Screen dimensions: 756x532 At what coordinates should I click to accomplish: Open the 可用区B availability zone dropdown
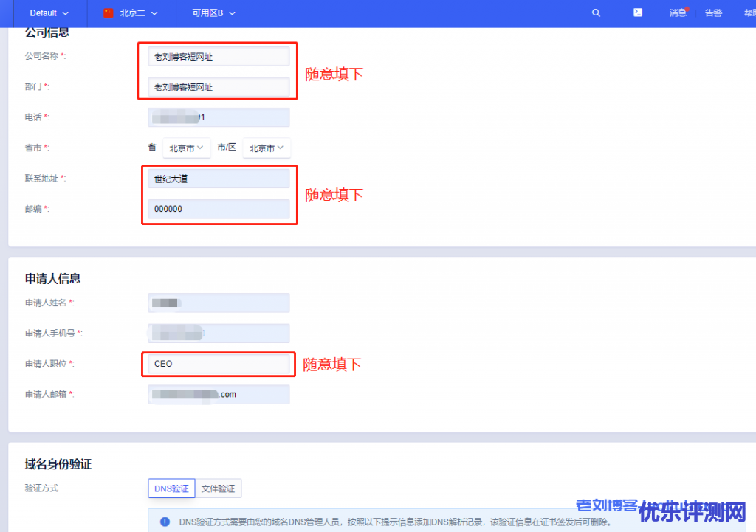pyautogui.click(x=213, y=13)
